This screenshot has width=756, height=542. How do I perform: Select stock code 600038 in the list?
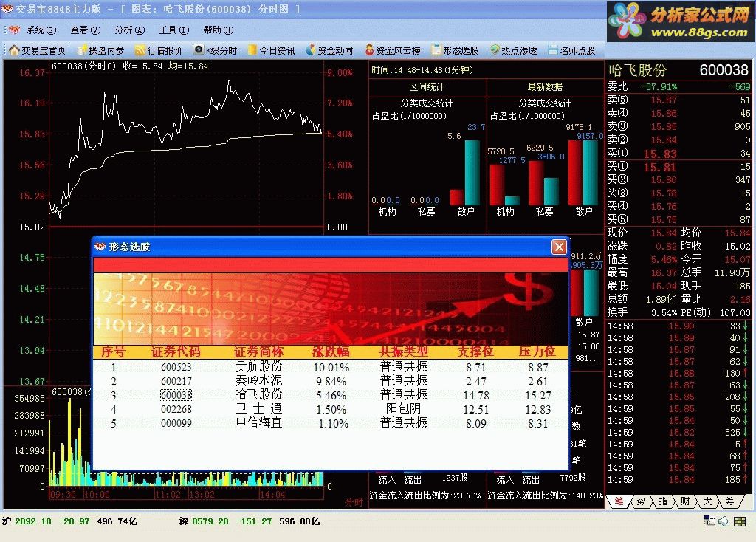pyautogui.click(x=176, y=395)
